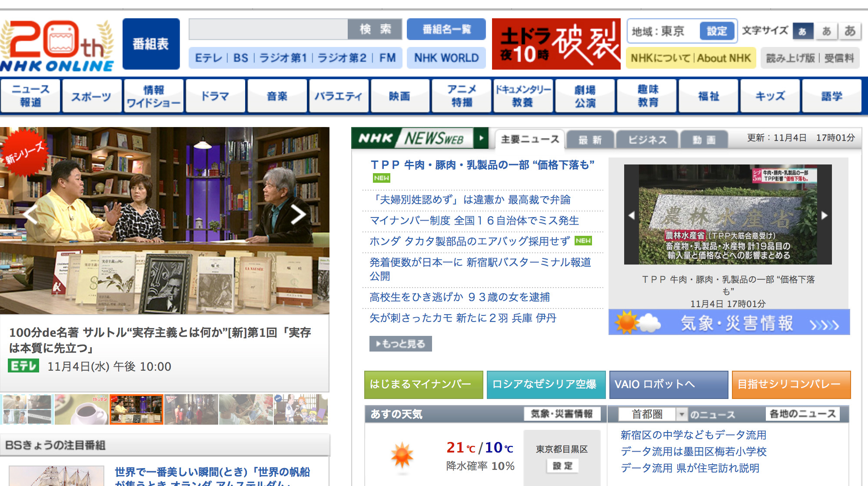Expand more news with もっと見る
This screenshot has width=868, height=486.
pos(400,344)
